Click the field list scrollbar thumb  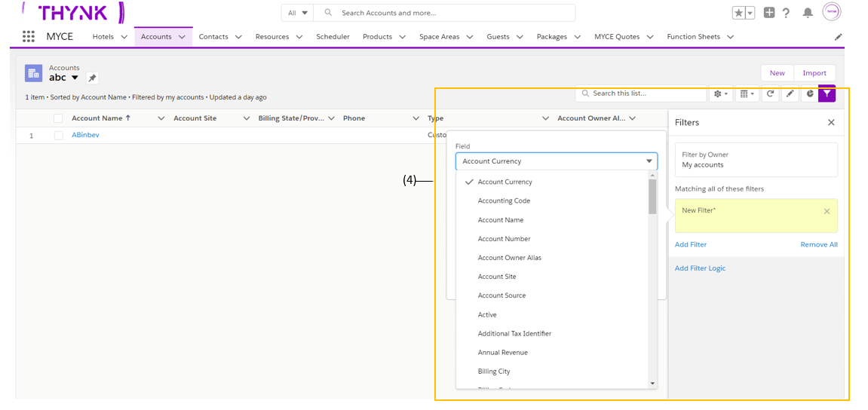coord(652,197)
